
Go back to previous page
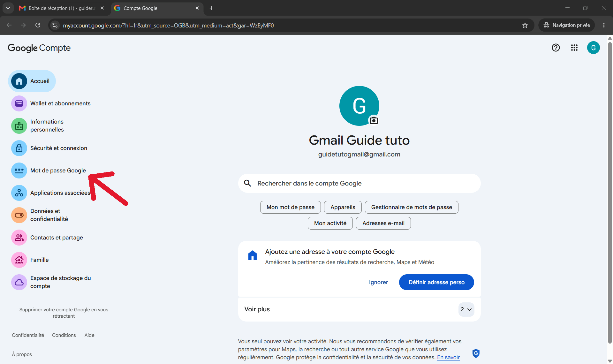click(9, 25)
